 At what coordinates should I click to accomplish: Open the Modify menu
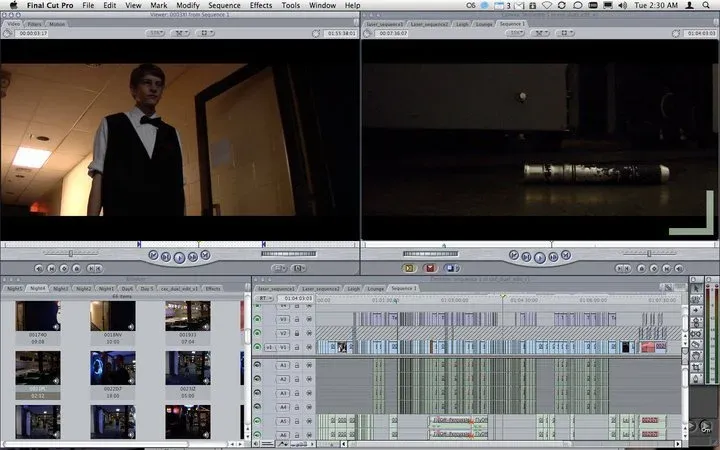tap(187, 6)
